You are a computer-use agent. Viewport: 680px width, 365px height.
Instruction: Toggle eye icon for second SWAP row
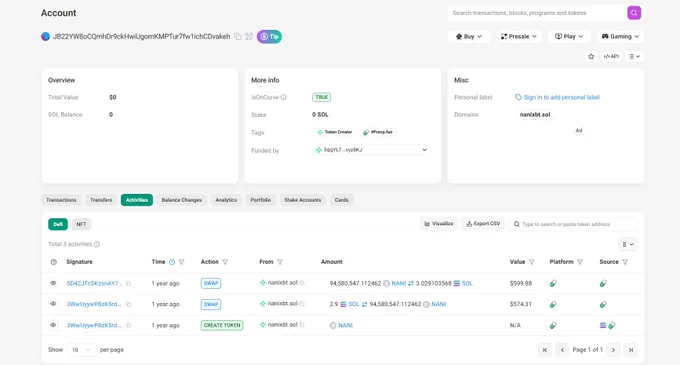[53, 304]
